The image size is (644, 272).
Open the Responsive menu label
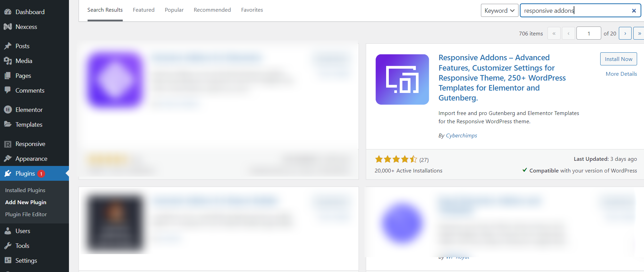[x=30, y=144]
